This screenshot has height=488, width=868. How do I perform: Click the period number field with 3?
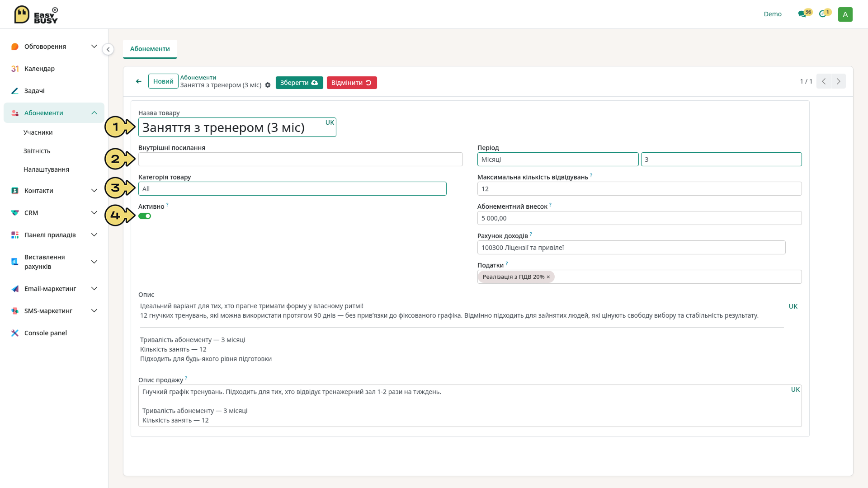click(721, 160)
